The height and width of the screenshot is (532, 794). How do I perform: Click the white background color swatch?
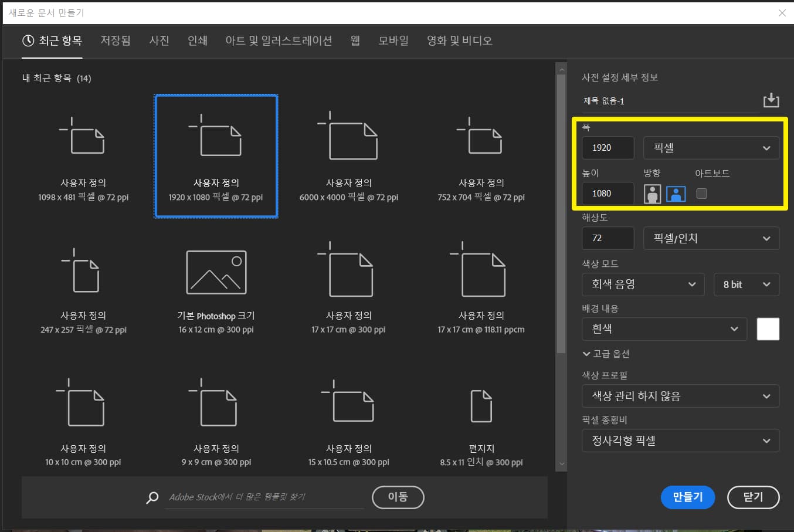768,329
